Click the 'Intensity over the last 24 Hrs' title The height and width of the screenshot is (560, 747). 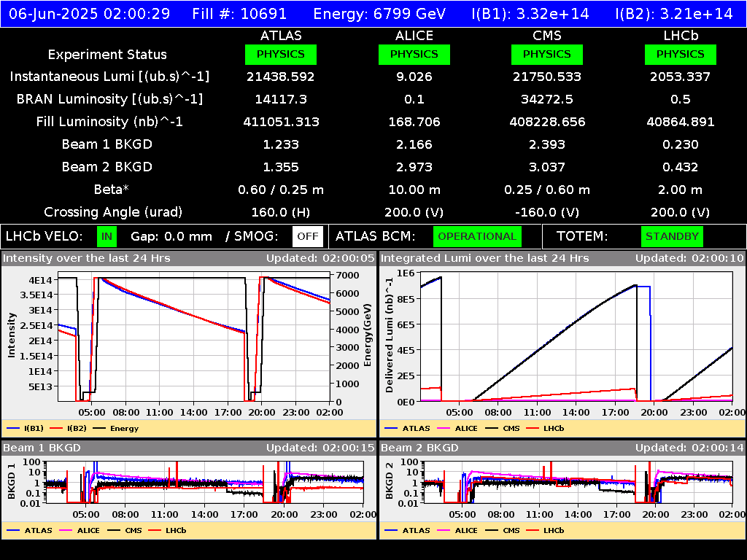(x=86, y=259)
